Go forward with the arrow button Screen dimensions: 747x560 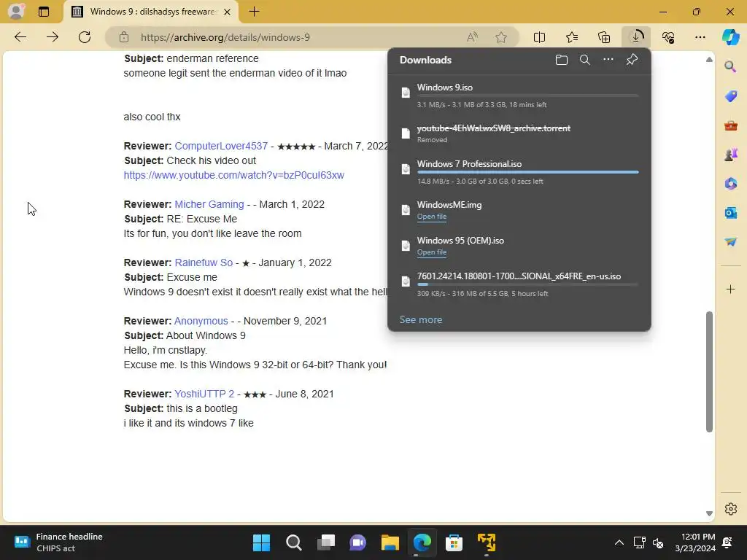(53, 37)
